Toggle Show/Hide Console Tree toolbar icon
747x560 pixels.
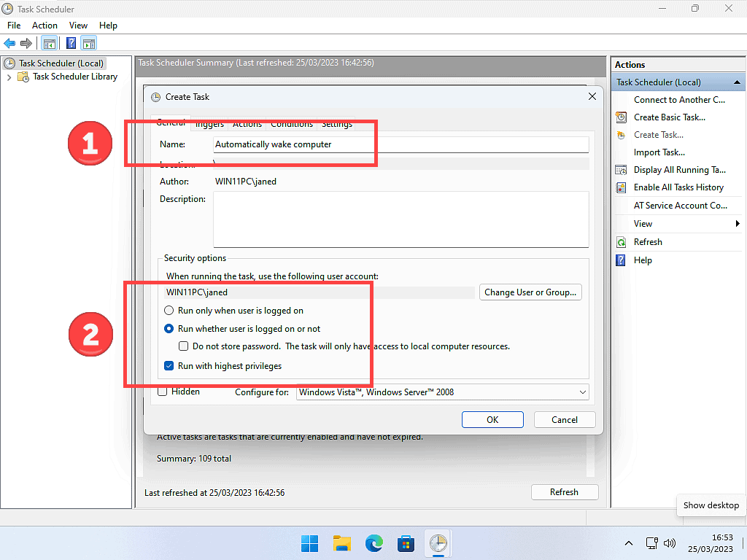[50, 43]
